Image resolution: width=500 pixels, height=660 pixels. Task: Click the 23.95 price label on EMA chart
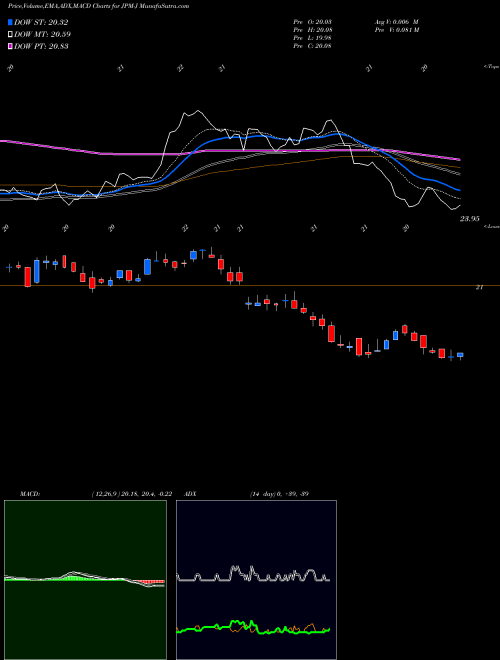(x=470, y=218)
